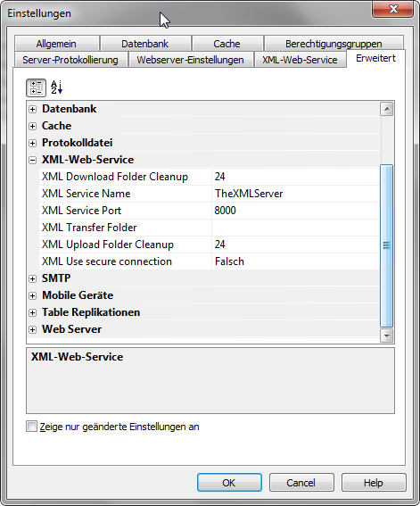
Task: Click the property grid scrollbar thumb
Action: 387,246
